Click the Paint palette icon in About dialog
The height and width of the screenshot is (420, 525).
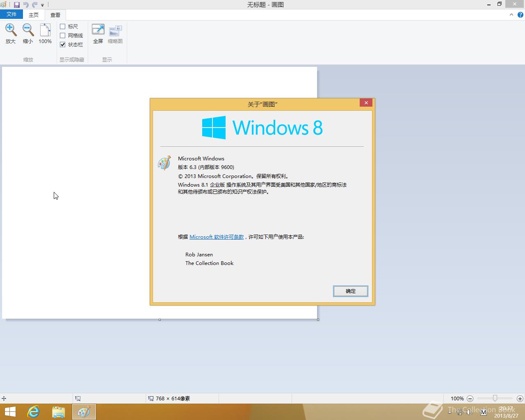click(x=164, y=163)
